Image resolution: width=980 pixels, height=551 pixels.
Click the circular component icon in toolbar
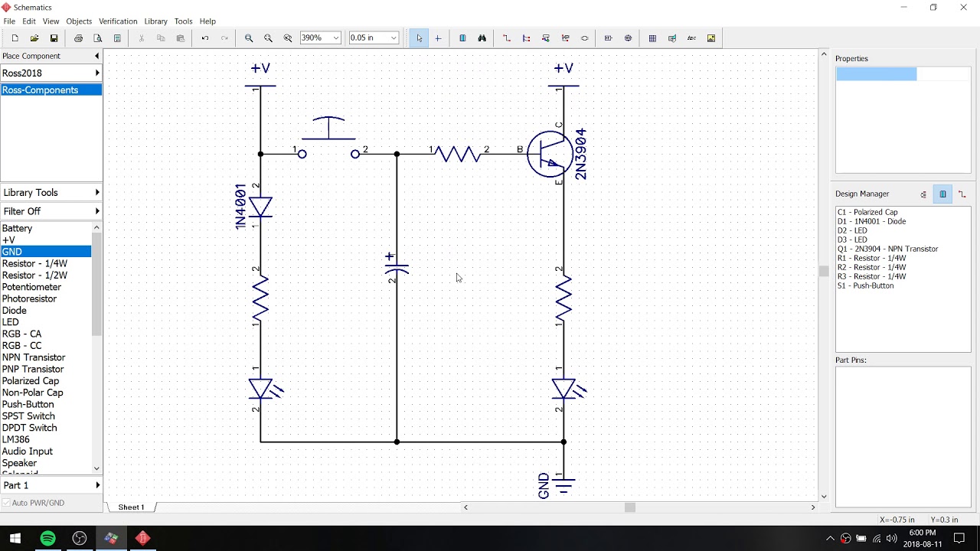pos(628,38)
